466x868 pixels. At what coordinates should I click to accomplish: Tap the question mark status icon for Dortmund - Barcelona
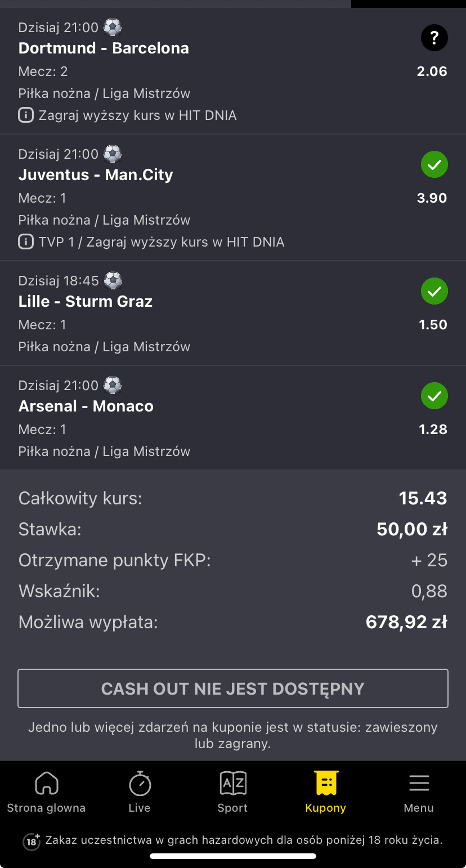click(x=434, y=38)
